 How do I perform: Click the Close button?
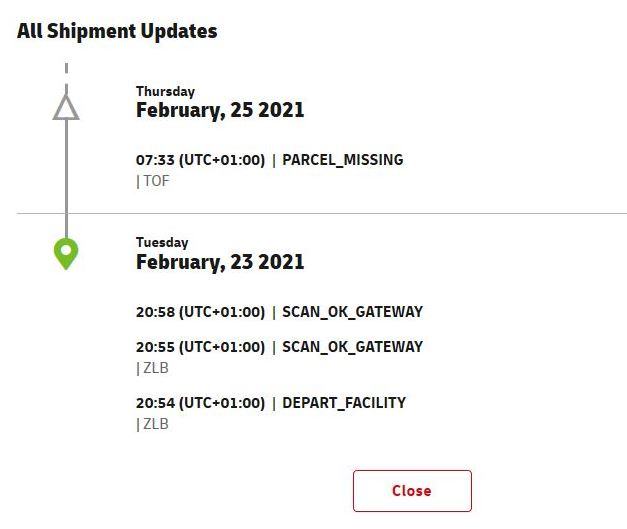(412, 491)
